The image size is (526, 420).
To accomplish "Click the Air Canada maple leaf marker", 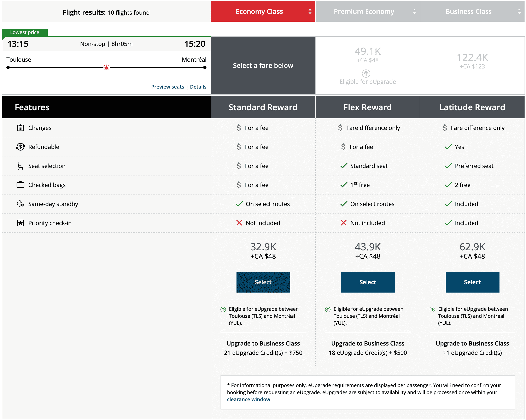I will 106,67.
